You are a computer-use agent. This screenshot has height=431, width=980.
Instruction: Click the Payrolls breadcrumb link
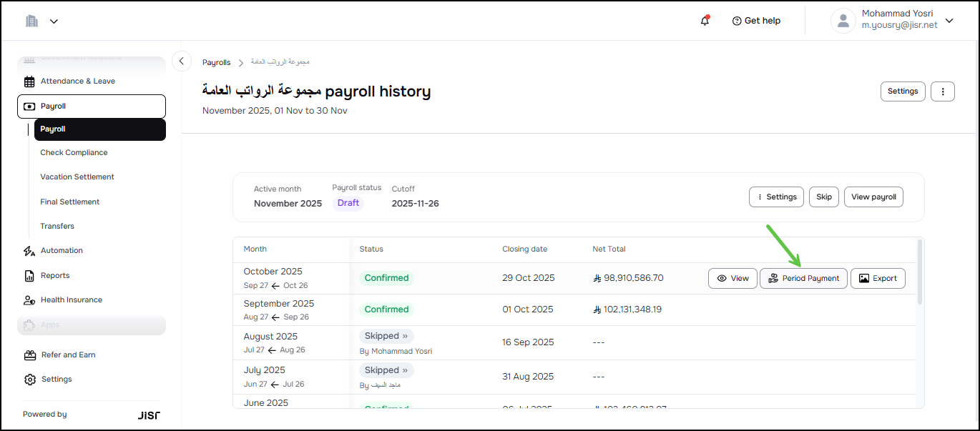click(x=216, y=63)
